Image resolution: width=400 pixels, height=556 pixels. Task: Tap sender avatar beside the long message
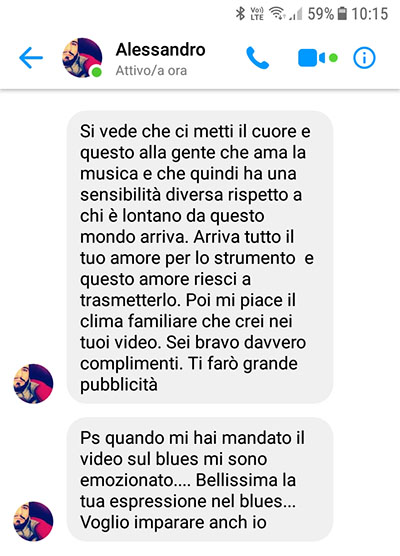point(33,384)
